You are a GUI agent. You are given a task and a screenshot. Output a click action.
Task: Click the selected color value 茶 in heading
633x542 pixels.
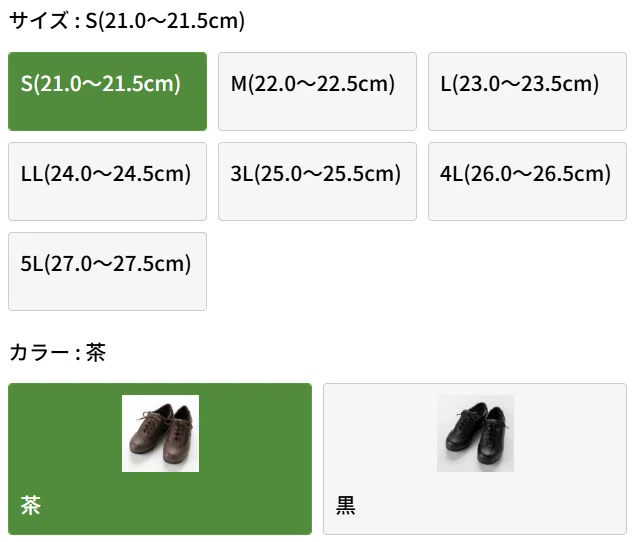[96, 352]
